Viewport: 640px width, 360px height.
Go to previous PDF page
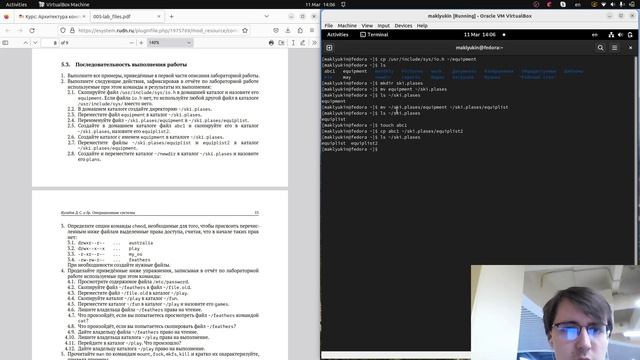point(25,42)
